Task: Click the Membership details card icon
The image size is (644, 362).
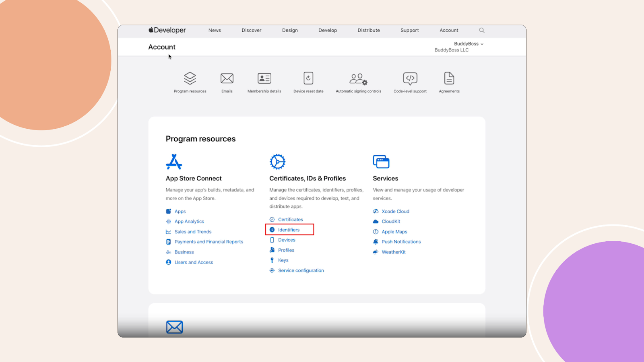Action: point(264,78)
